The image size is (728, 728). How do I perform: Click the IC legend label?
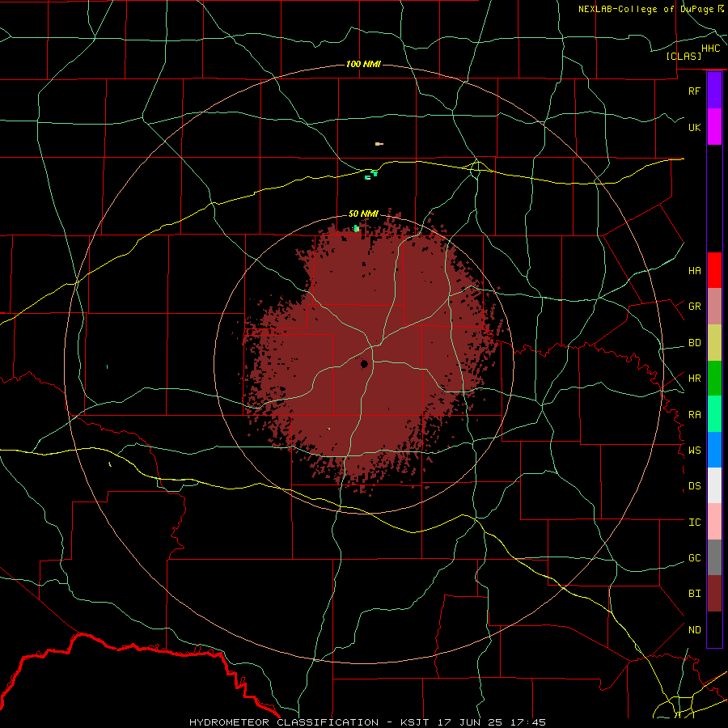694,523
